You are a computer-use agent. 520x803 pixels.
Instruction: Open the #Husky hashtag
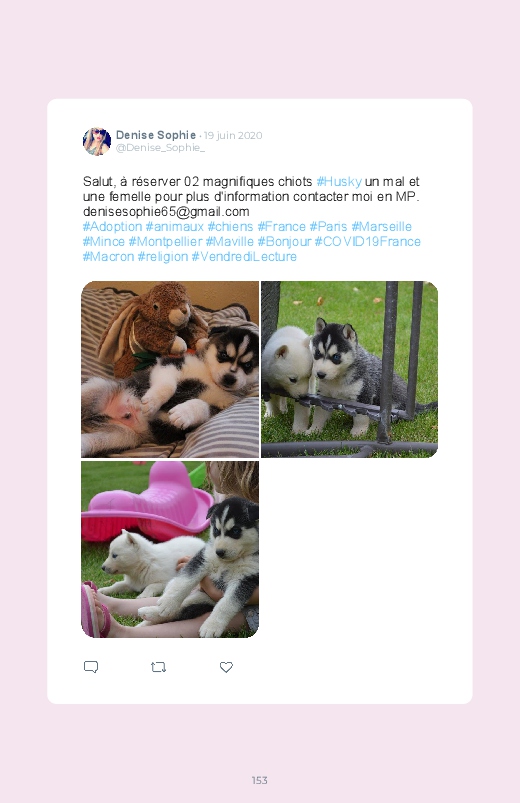tap(339, 181)
